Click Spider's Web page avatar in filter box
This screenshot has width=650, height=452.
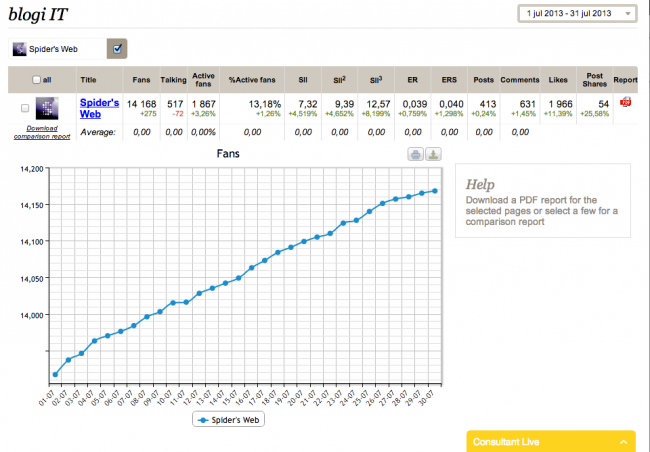pos(19,49)
